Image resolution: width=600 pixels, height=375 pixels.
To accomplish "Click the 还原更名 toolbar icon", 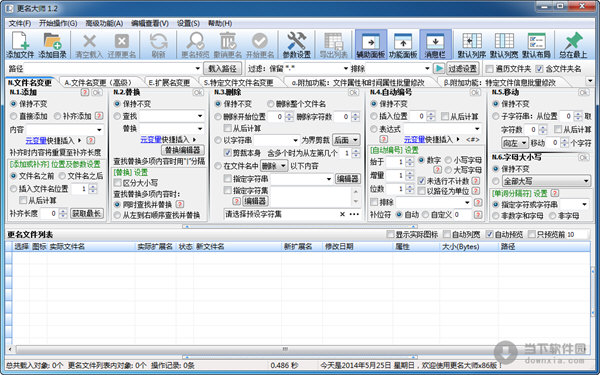I will (122, 45).
